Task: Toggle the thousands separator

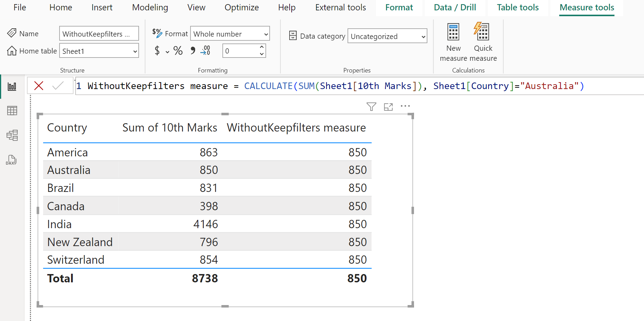Action: click(193, 51)
